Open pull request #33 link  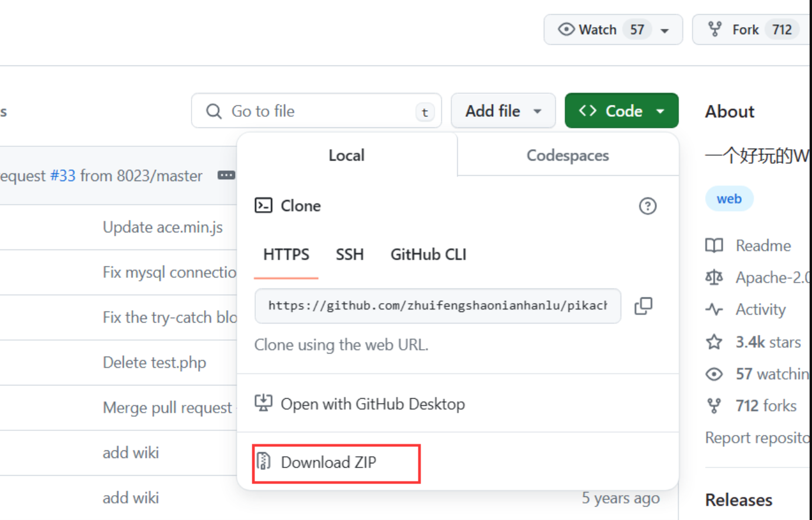click(62, 175)
